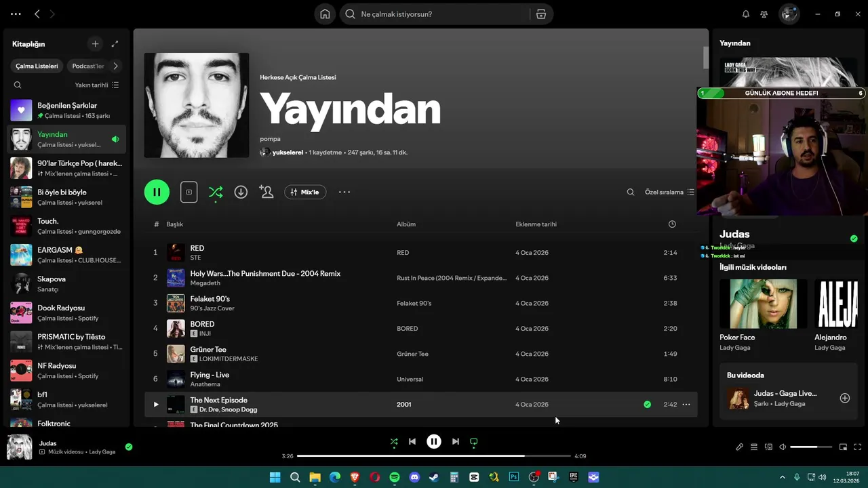Toggle shuffle in the bottom player

[x=394, y=442]
